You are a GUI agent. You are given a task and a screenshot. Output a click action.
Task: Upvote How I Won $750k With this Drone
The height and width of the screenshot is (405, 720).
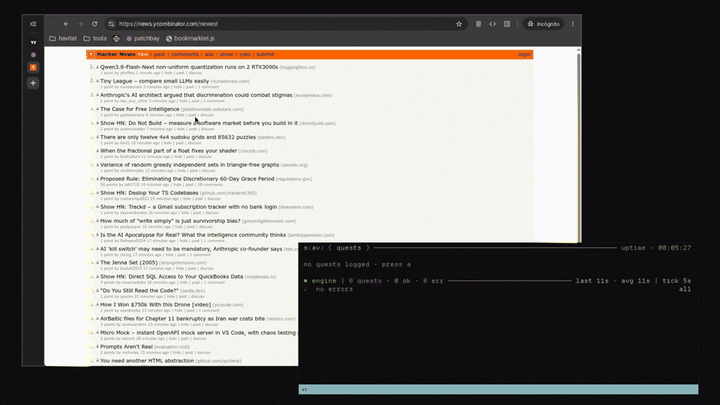point(97,304)
